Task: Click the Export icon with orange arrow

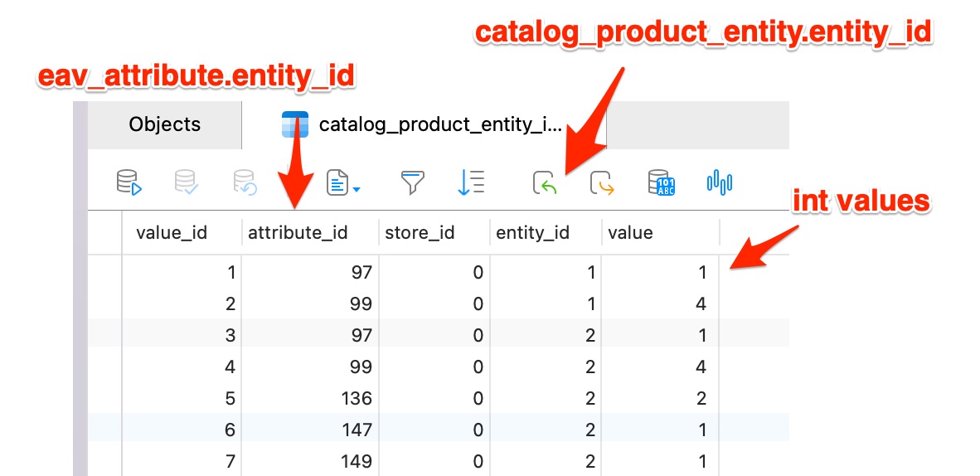Action: coord(603,182)
